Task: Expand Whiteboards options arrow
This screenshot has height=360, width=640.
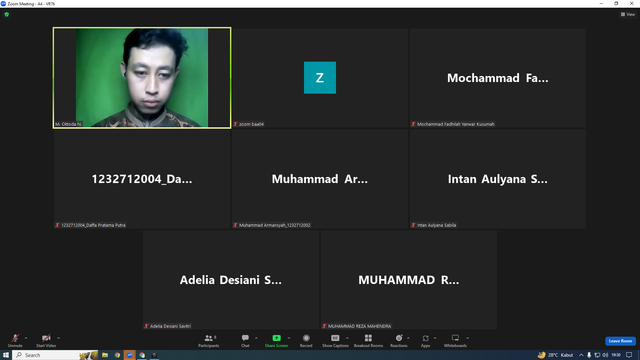Action: [468, 338]
